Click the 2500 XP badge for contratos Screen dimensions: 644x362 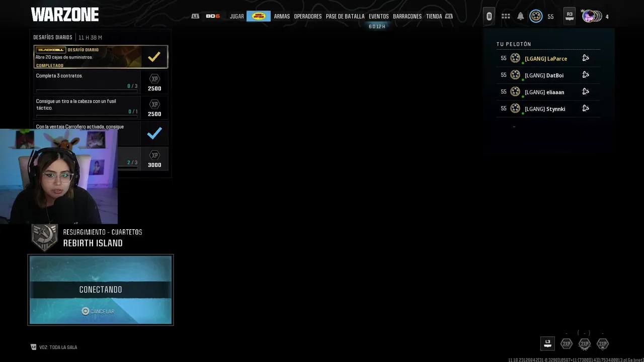(154, 82)
